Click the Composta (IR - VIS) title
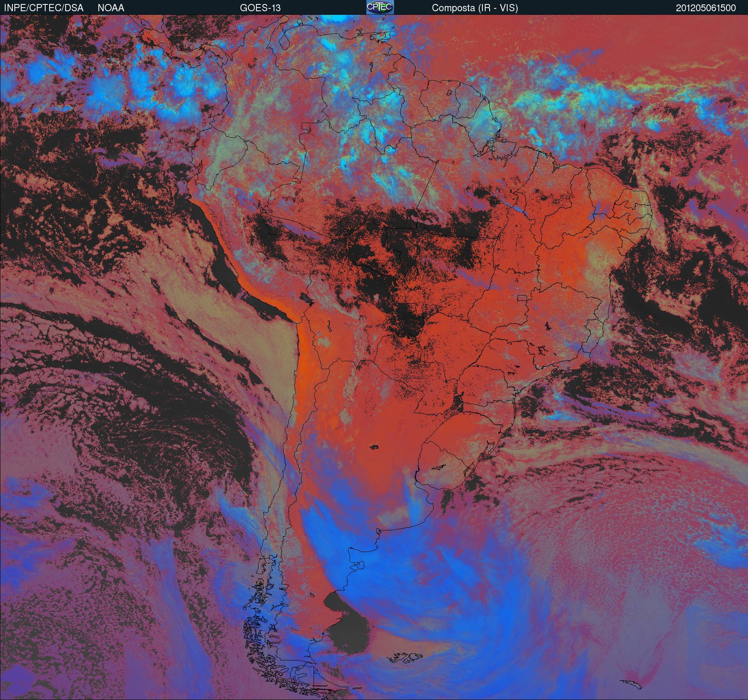The width and height of the screenshot is (748, 700). coord(475,8)
